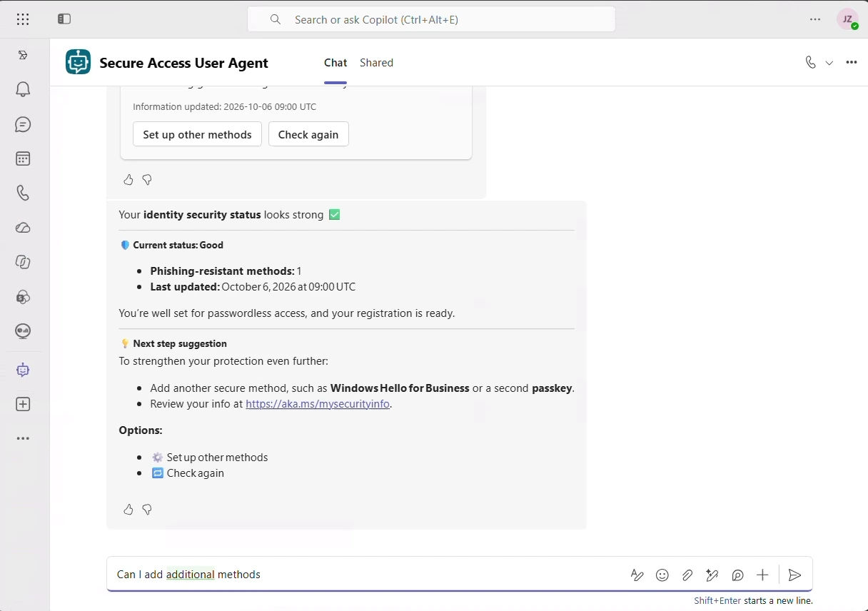Open the Secure Access agent bot icon
The width and height of the screenshot is (868, 611).
pos(23,370)
